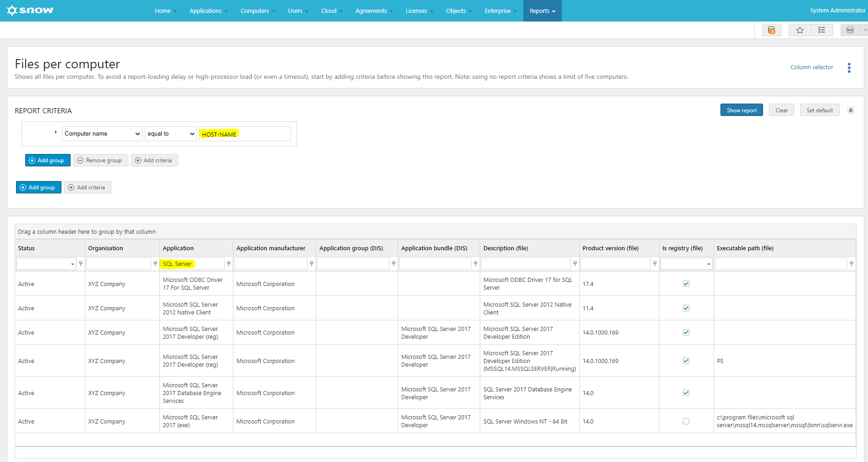Open the Licenses menu
Screen dimensions: 868x462
pyautogui.click(x=419, y=11)
